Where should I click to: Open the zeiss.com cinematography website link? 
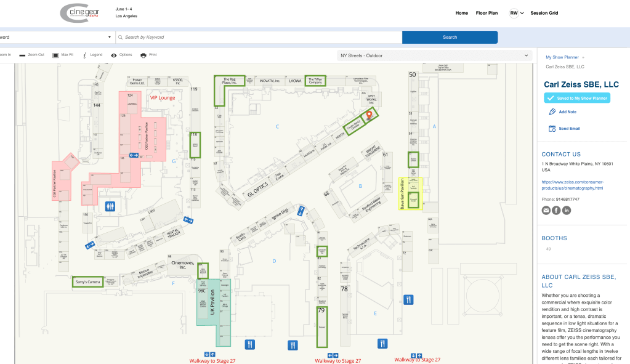coord(572,185)
